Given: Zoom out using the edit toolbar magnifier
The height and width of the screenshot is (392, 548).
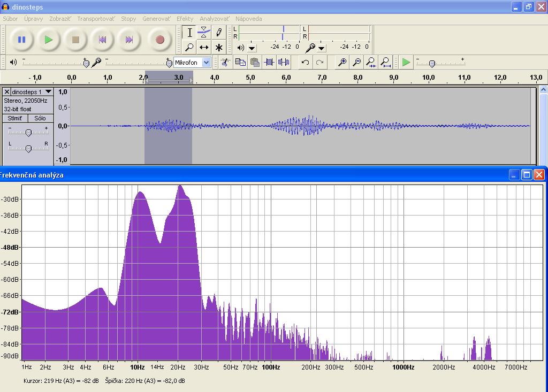Looking at the screenshot, I should (x=356, y=63).
